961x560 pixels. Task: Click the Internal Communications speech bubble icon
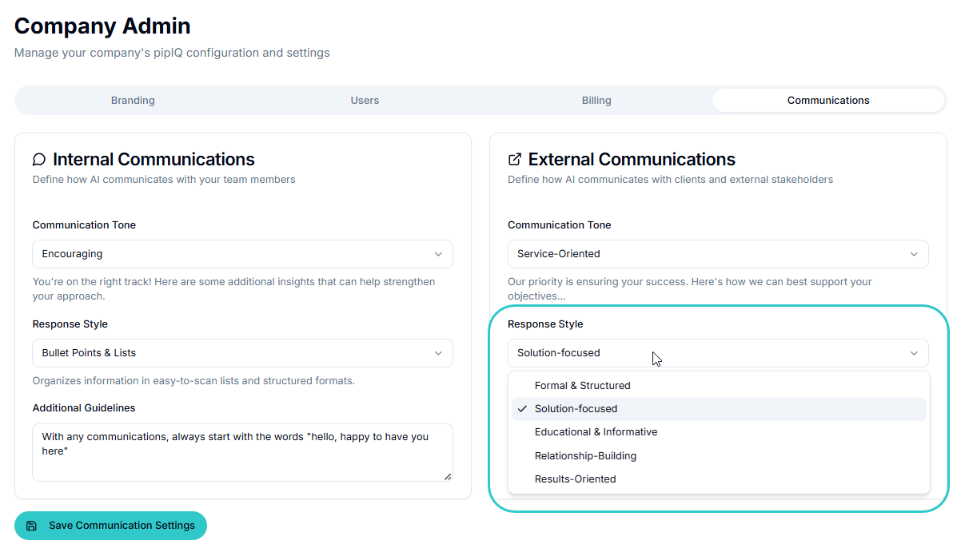[39, 160]
